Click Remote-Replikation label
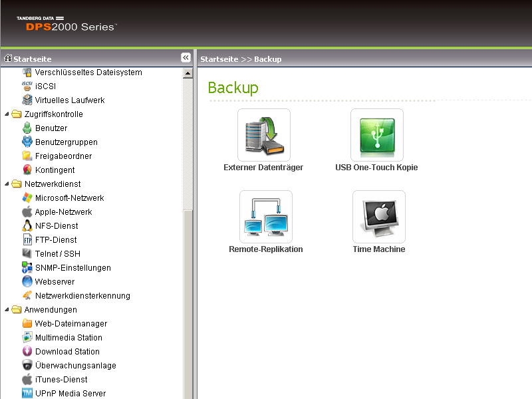 pyautogui.click(x=265, y=249)
